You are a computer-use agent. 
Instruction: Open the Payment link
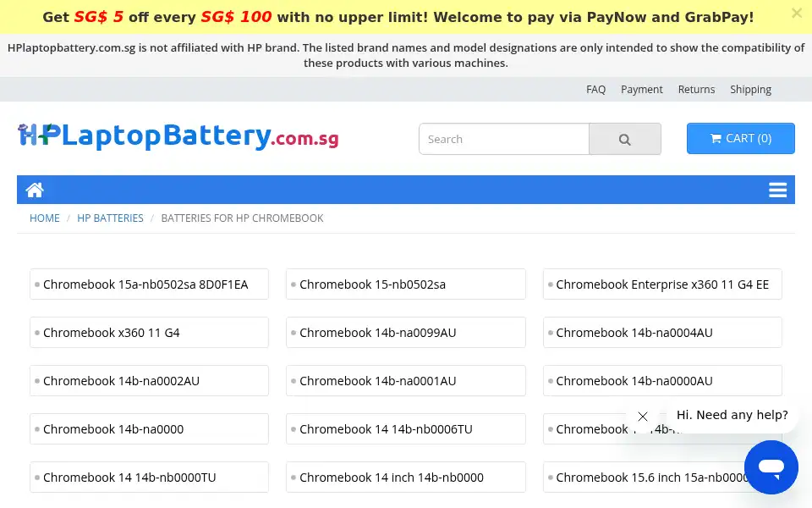[642, 89]
